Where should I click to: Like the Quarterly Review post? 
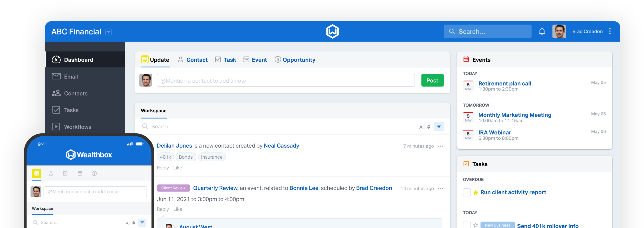coord(177,209)
